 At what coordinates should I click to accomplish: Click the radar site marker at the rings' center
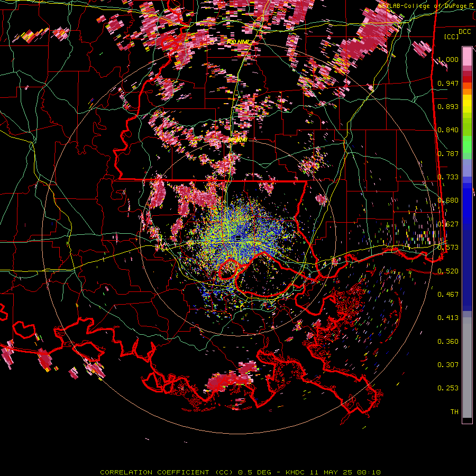238,237
